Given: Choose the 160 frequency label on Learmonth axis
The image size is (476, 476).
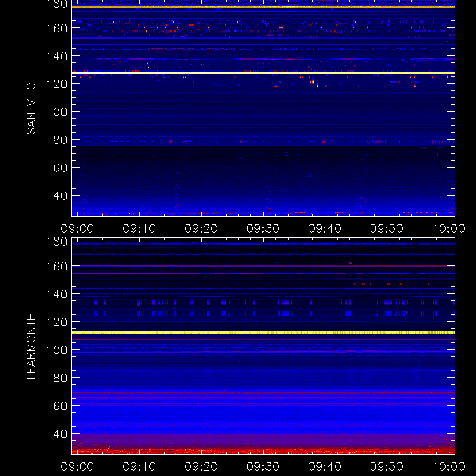Looking at the screenshot, I should click(x=57, y=266).
